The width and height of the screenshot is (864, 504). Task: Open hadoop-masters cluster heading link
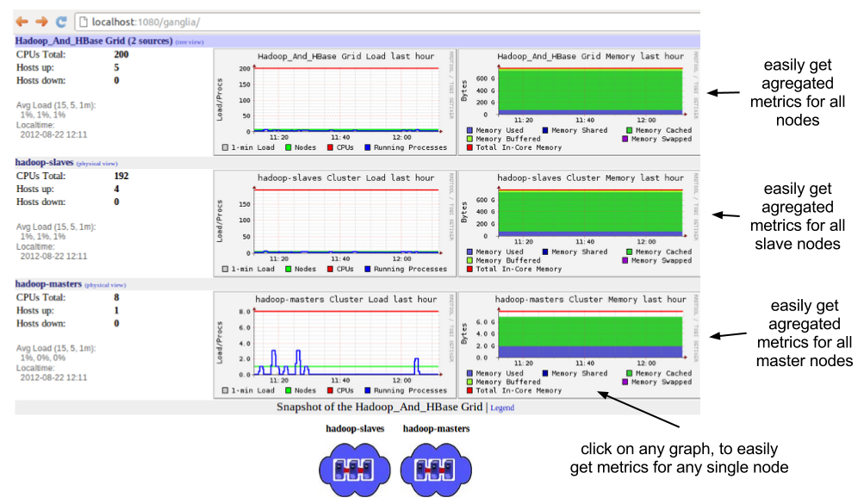pyautogui.click(x=48, y=283)
